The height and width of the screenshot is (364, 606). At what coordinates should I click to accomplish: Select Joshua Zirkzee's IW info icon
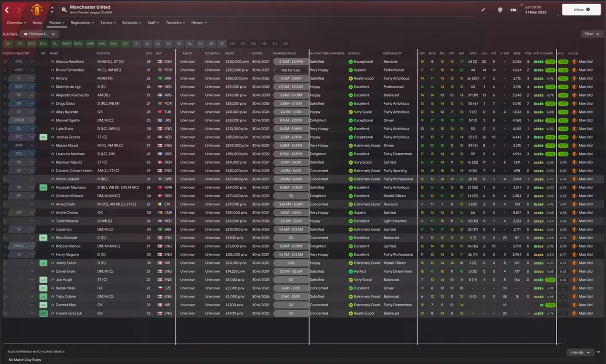[43, 137]
